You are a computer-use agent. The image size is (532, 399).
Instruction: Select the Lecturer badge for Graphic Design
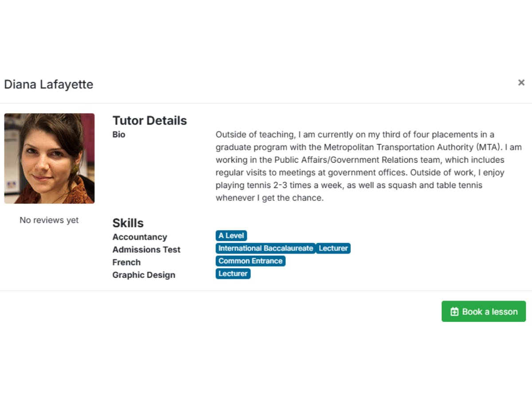click(x=233, y=274)
